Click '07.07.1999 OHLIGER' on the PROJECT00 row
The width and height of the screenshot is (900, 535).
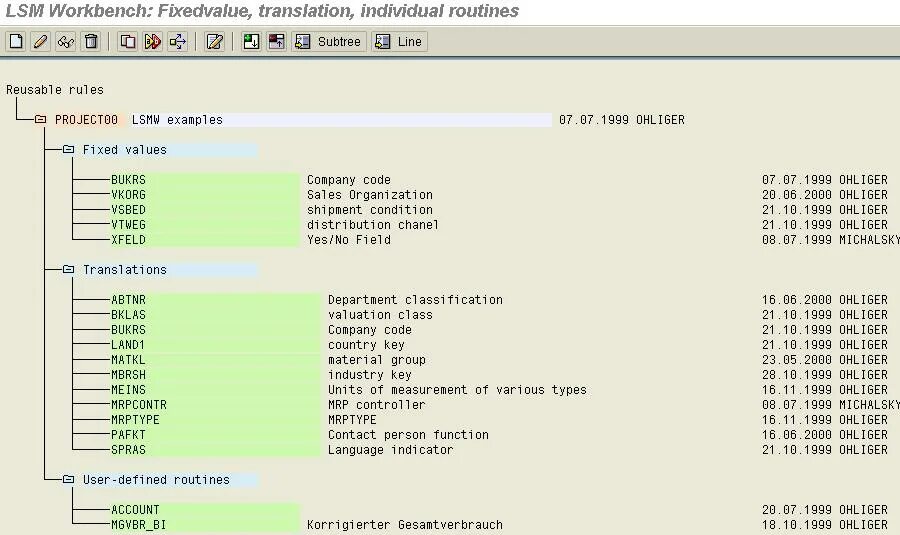coord(622,119)
